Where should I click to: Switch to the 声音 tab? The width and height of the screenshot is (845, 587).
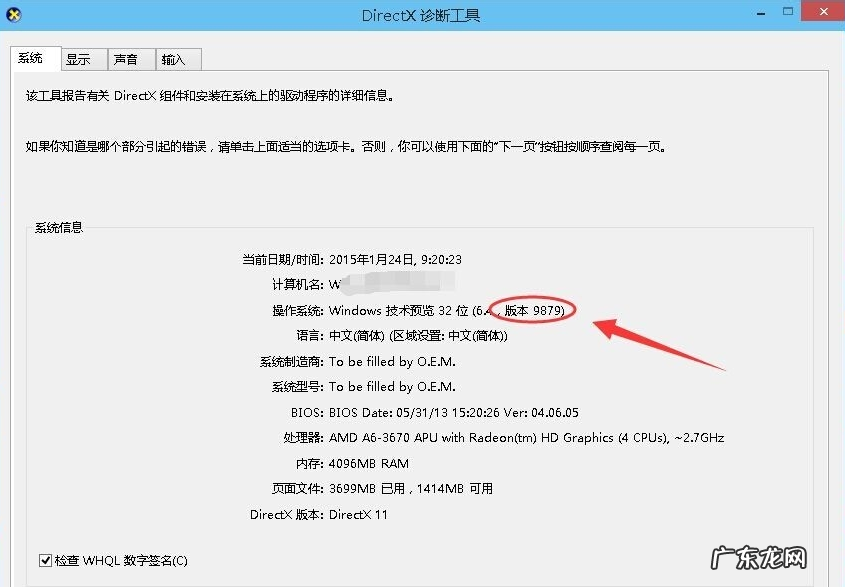(x=130, y=59)
